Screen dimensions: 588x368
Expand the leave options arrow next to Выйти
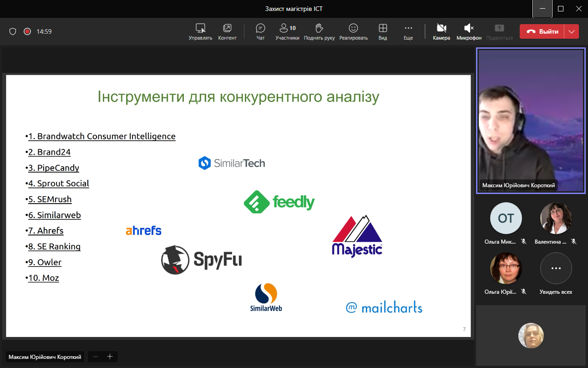(x=572, y=31)
